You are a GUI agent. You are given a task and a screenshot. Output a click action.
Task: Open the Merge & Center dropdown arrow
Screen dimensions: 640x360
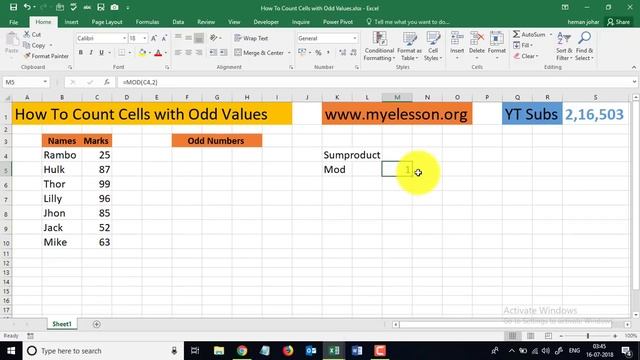[289, 53]
